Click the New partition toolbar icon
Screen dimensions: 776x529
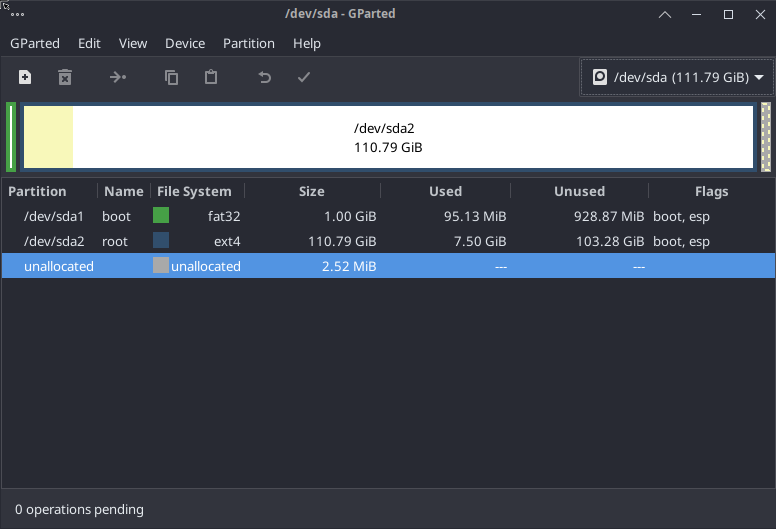pyautogui.click(x=25, y=77)
